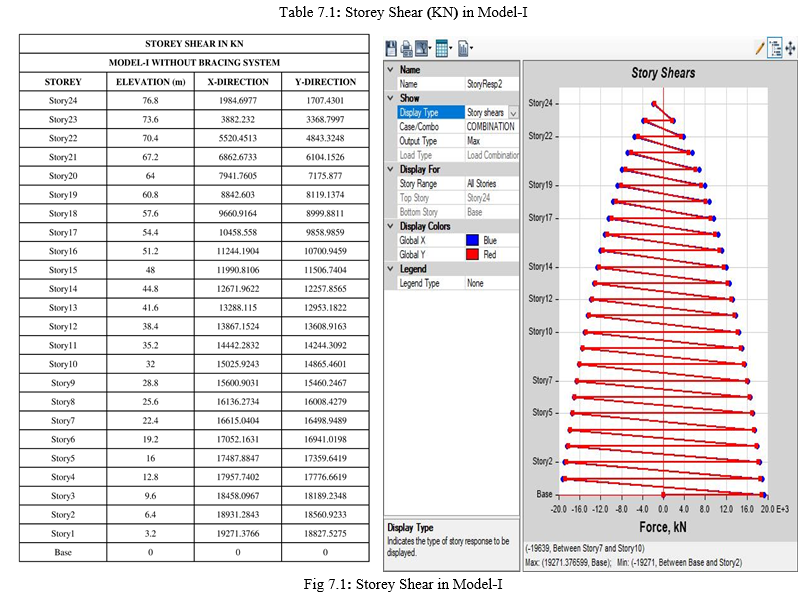This screenshot has width=809, height=597.
Task: Click the 76.8 elevation cell
Action: [x=151, y=101]
